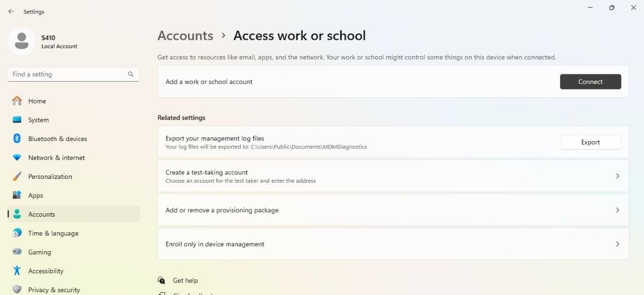The width and height of the screenshot is (644, 295).
Task: Open System settings via monitor icon
Action: pyautogui.click(x=17, y=120)
